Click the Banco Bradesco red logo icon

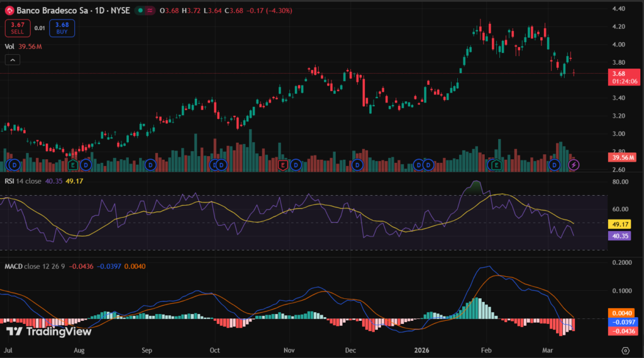[9, 11]
